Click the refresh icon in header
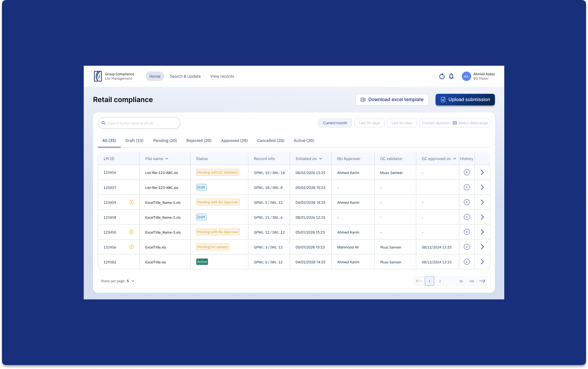This screenshot has height=369, width=588. (x=442, y=76)
